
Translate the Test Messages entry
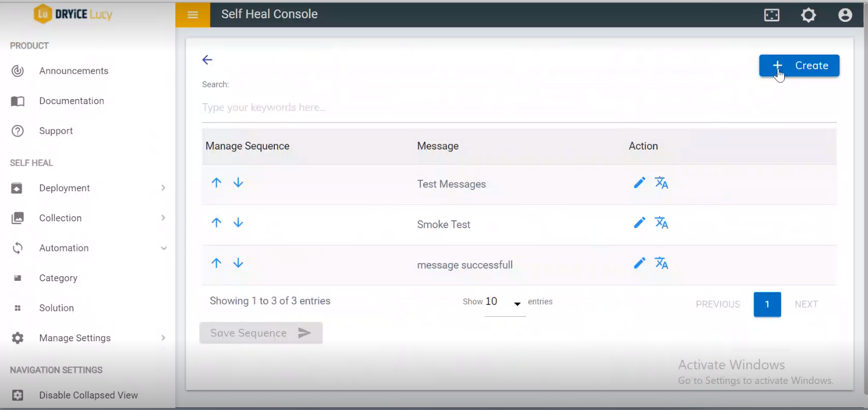(661, 183)
